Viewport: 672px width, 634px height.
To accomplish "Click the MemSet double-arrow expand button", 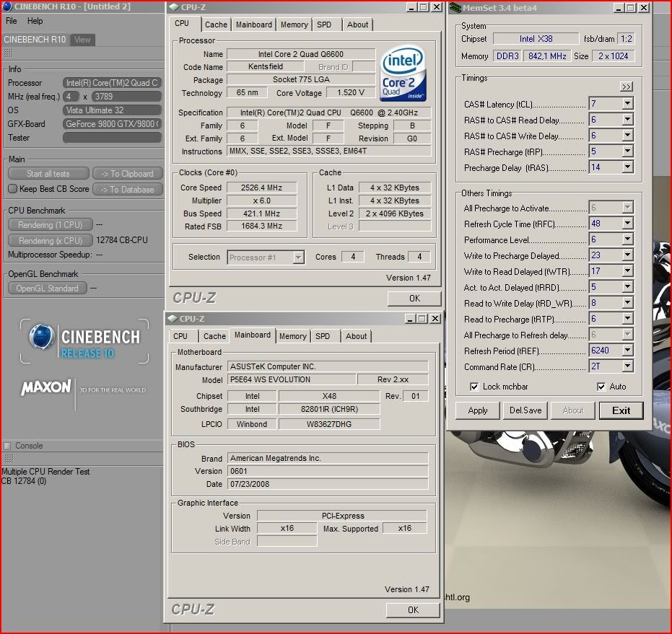I will 626,87.
